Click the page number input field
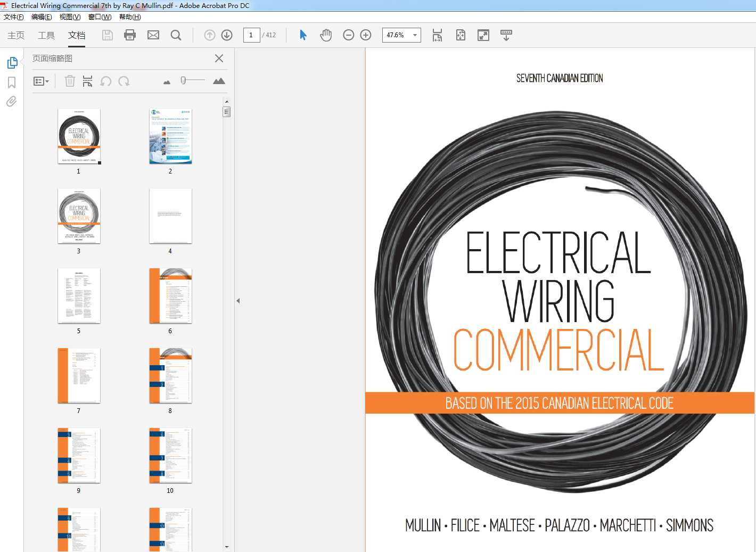The image size is (756, 552). (x=251, y=35)
